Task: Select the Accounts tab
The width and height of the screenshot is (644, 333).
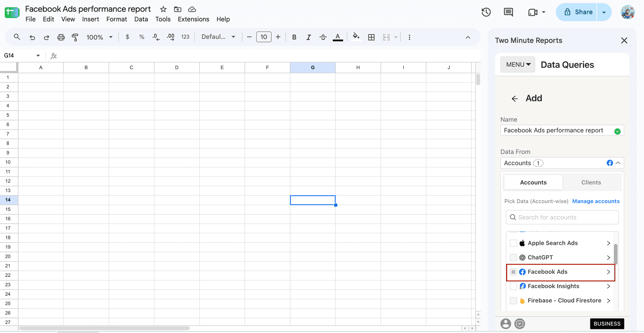Action: [x=533, y=182]
